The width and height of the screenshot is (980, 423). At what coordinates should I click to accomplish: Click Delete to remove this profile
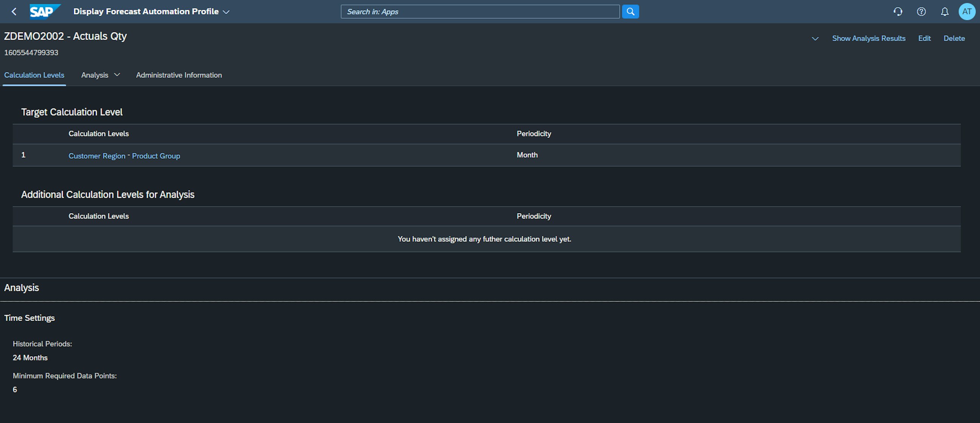tap(954, 39)
